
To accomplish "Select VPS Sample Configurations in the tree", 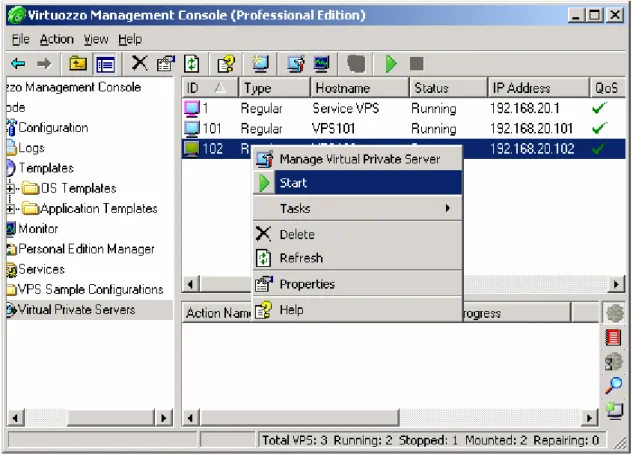I will pos(90,289).
